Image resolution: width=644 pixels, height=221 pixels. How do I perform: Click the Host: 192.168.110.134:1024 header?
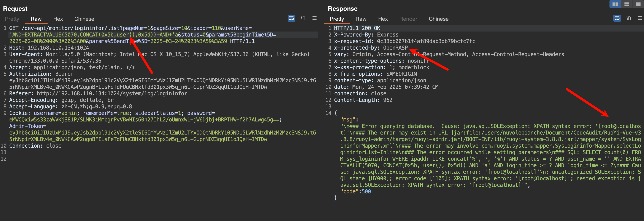click(49, 48)
